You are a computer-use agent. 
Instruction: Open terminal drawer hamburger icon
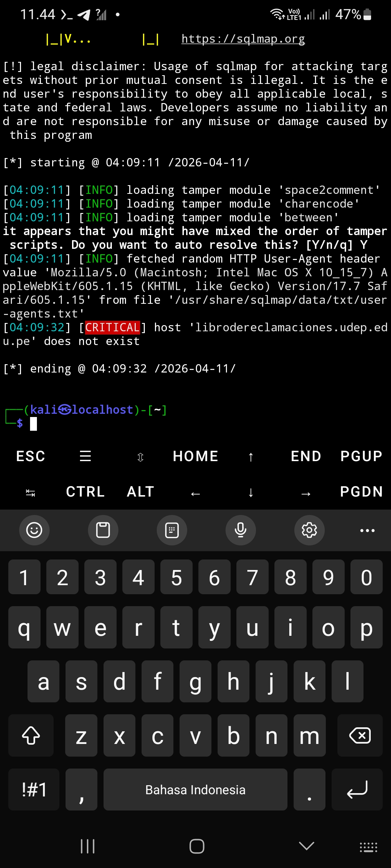click(x=85, y=456)
